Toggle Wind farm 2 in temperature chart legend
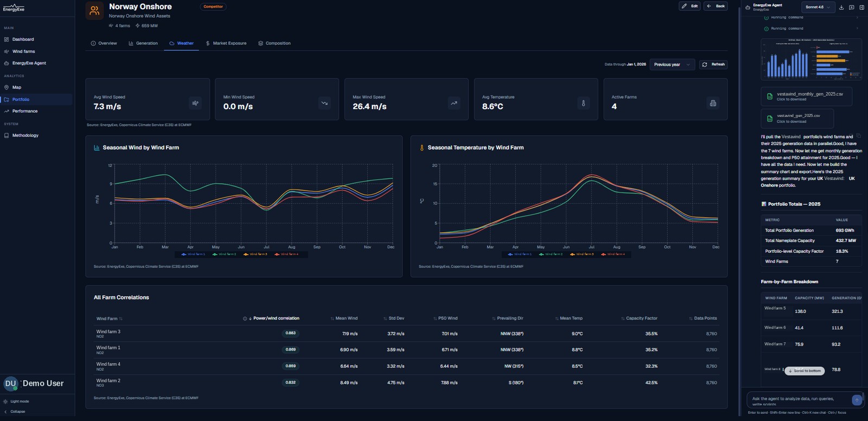The image size is (868, 421). coord(551,254)
